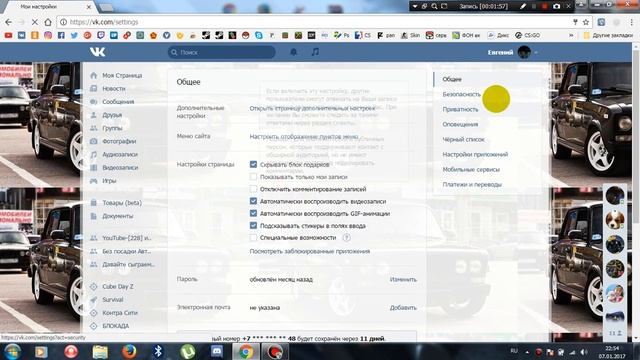Open 'Посмотреть заблокированные приложения' link
Image resolution: width=640 pixels, height=360 pixels.
click(310, 251)
